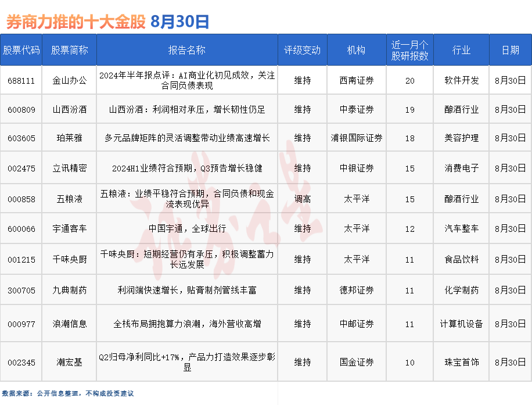The width and height of the screenshot is (532, 405).
Task: Select the 德邦证券 institution cell
Action: 357,290
